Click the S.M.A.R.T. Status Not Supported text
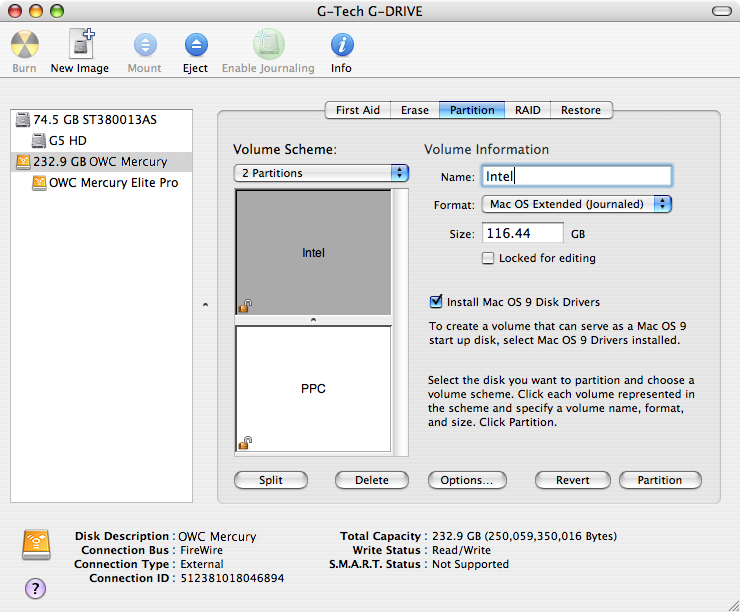Image resolution: width=740 pixels, height=612 pixels. (x=471, y=564)
